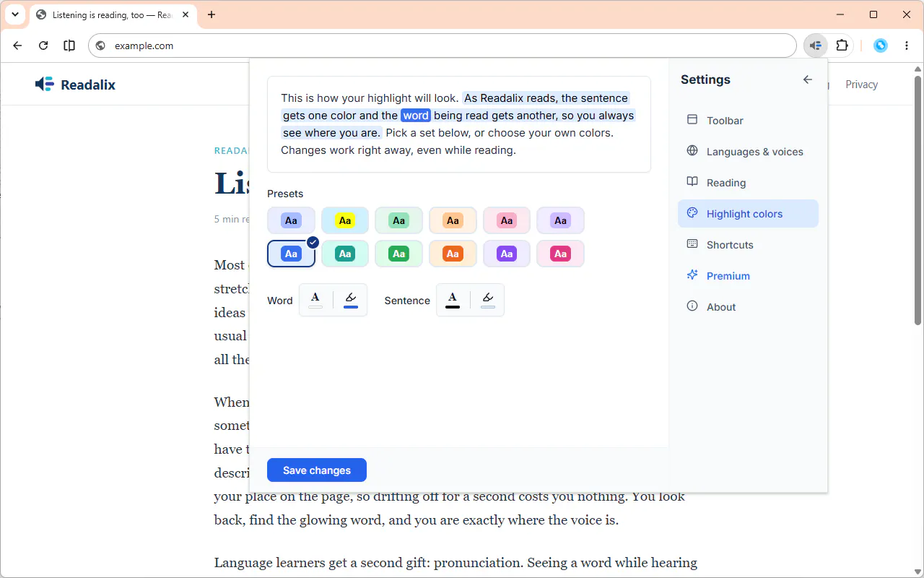The image size is (924, 578).
Task: Switch to the Reading settings section
Action: tap(748, 183)
